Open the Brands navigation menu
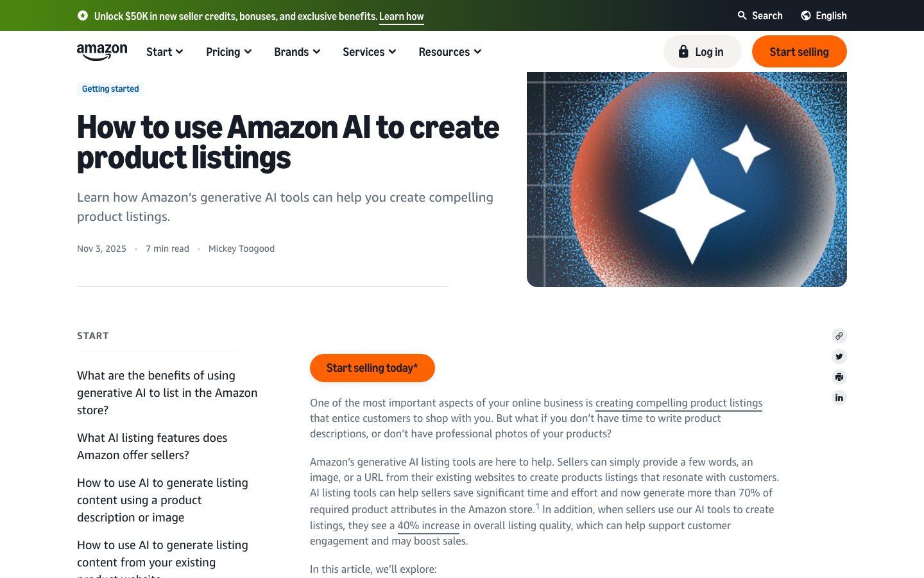Viewport: 924px width, 578px height. [297, 52]
